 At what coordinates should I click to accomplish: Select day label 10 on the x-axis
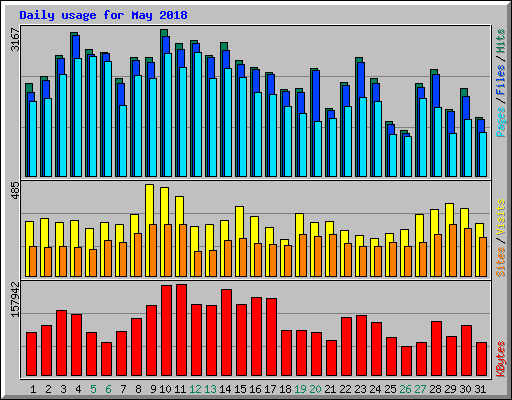click(x=165, y=389)
